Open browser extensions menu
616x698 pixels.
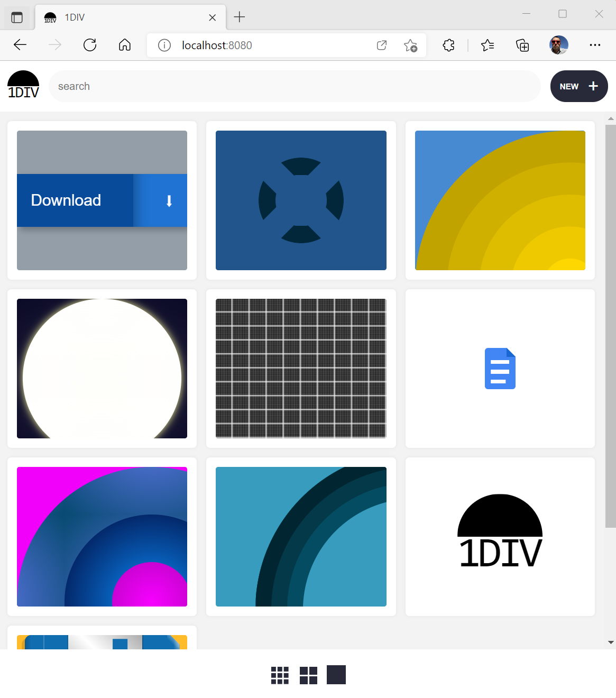coord(448,45)
